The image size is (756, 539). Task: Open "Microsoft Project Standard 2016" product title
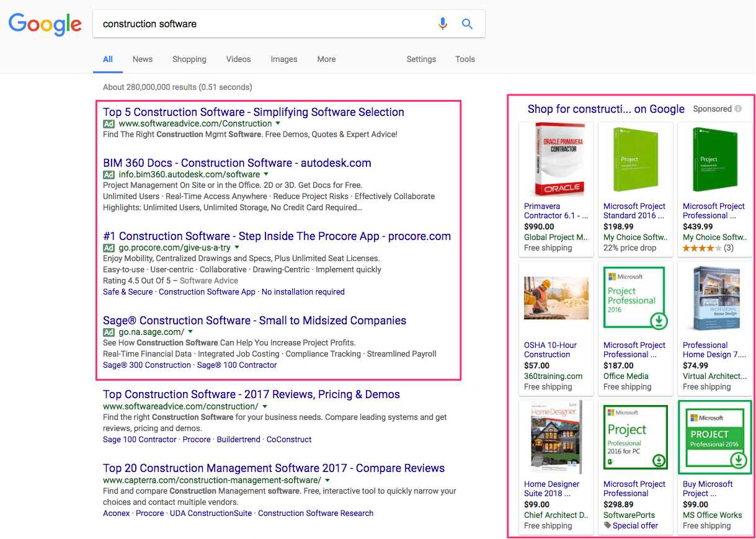point(634,211)
